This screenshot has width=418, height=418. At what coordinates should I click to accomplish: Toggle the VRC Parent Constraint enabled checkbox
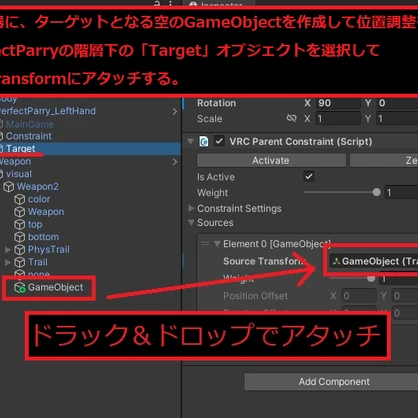point(219,141)
